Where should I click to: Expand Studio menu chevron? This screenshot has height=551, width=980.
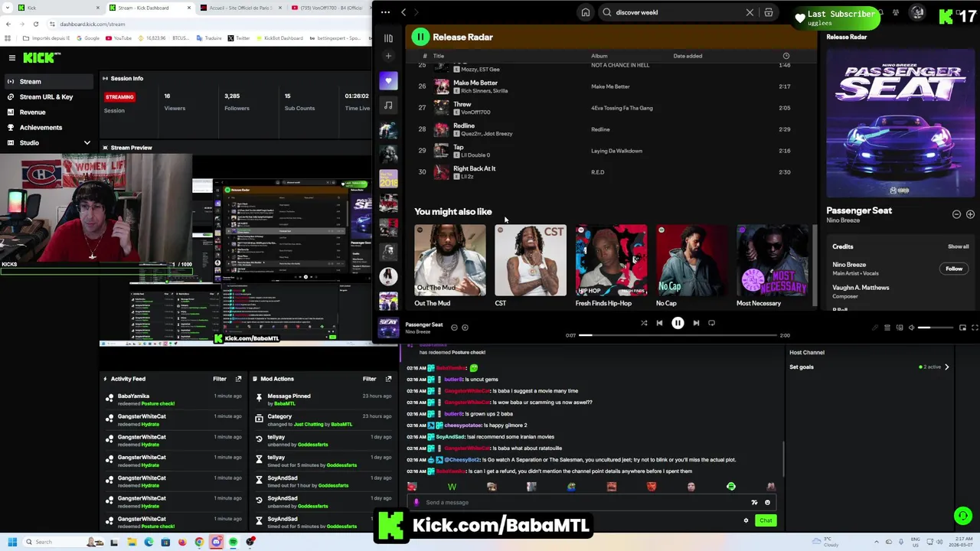point(87,142)
